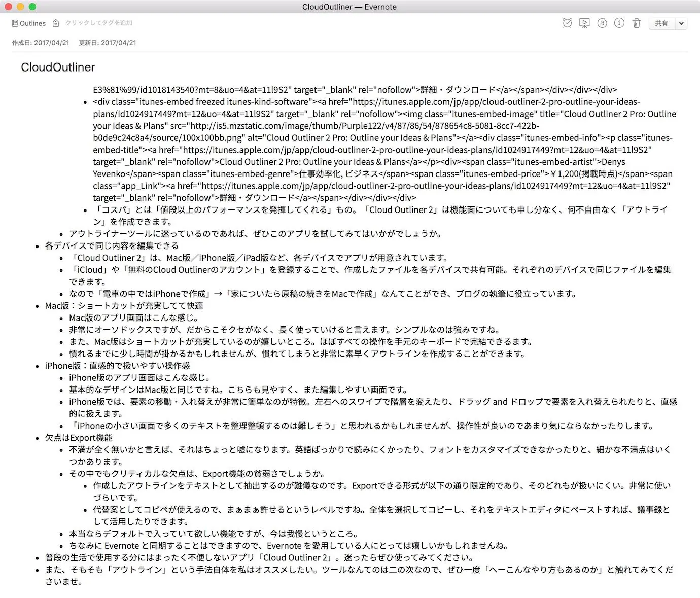The width and height of the screenshot is (700, 598).
Task: Click the line starting 「コスパ」とは「値段以上の
Action: point(380,216)
